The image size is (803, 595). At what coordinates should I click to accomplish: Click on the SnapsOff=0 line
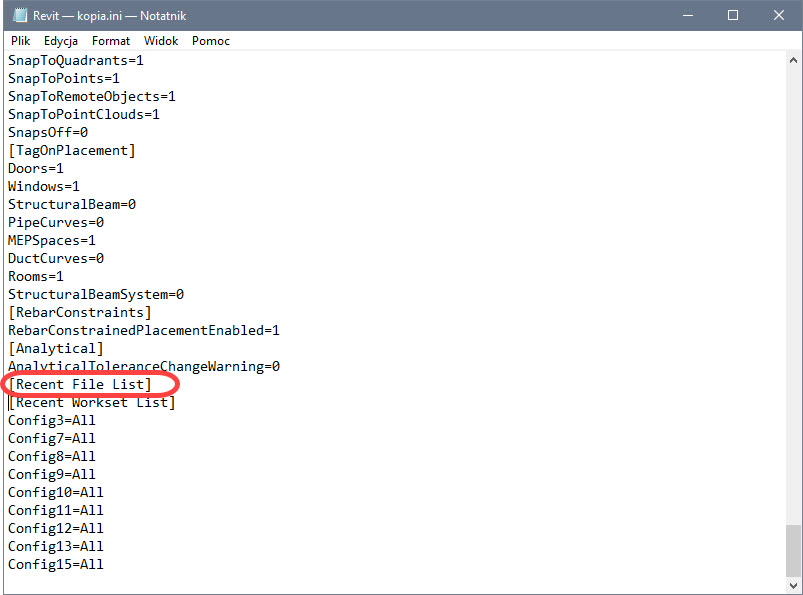tap(48, 133)
